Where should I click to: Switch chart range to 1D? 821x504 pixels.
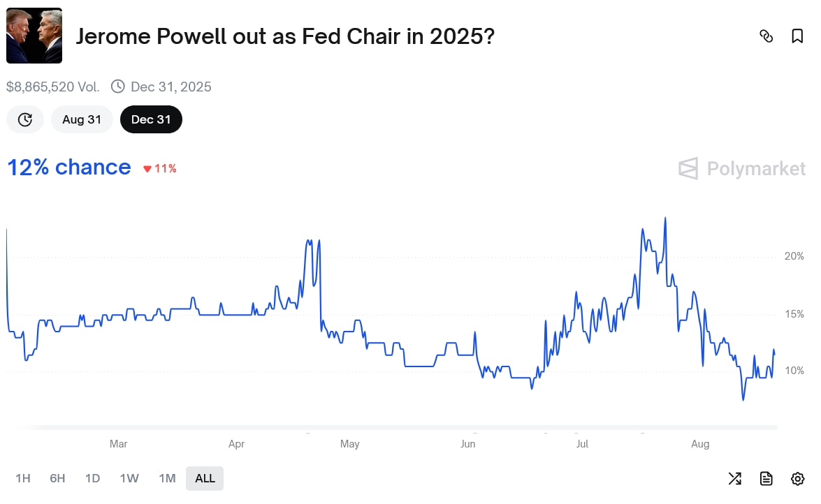92,478
